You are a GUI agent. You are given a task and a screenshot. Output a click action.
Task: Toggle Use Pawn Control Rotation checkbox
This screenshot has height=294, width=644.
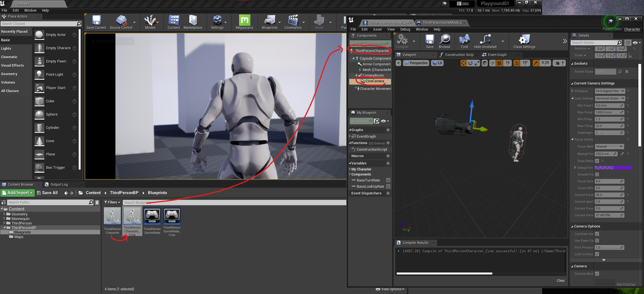tap(597, 241)
